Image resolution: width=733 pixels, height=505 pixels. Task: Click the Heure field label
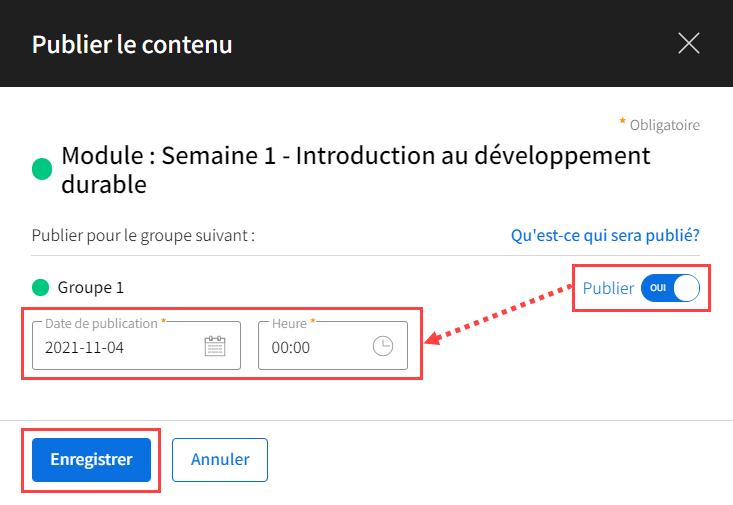click(289, 323)
